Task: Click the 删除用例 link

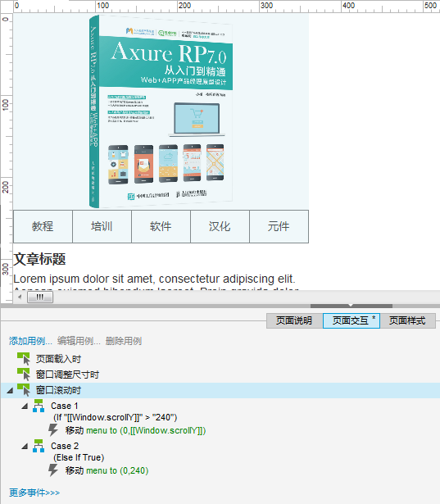Action: pos(124,341)
